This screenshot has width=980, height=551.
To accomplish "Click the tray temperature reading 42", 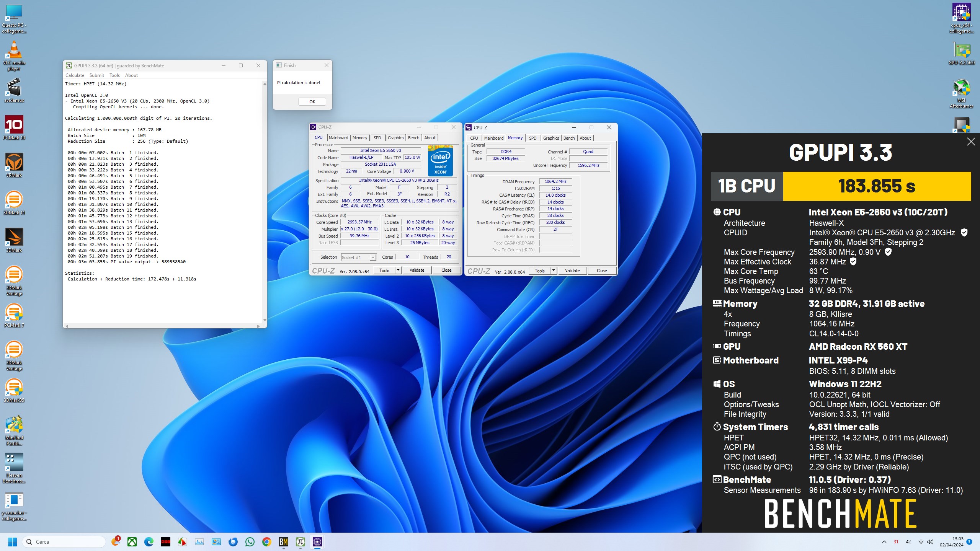I will coord(908,542).
